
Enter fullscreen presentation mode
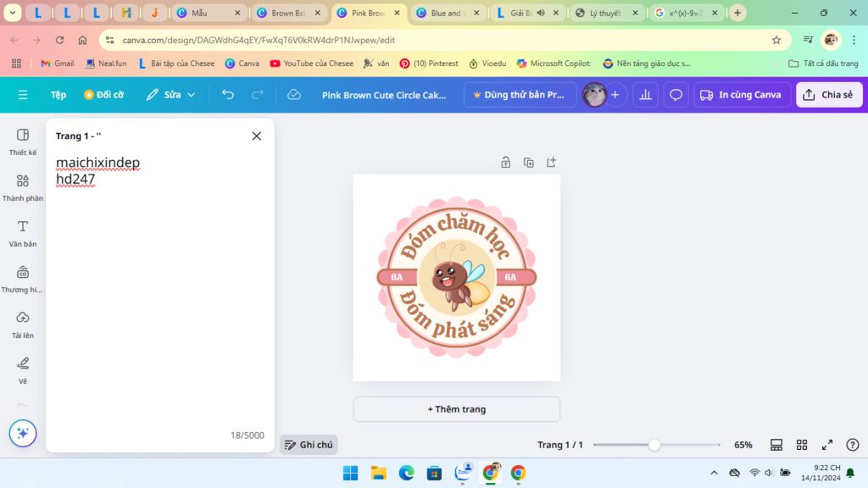pos(827,445)
